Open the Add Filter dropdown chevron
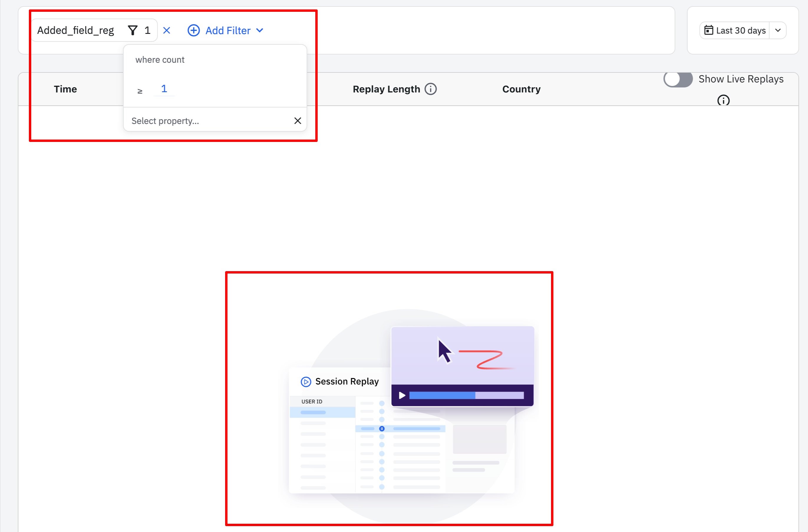Image resolution: width=808 pixels, height=532 pixels. click(260, 31)
